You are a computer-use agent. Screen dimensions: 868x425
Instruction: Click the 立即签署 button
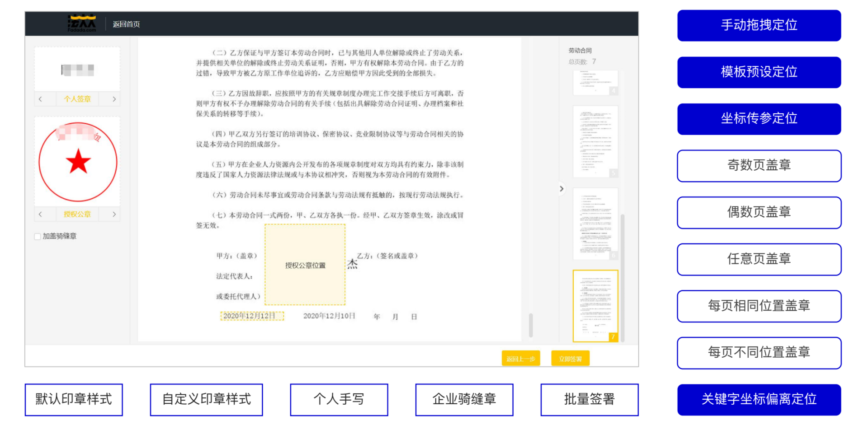(571, 359)
